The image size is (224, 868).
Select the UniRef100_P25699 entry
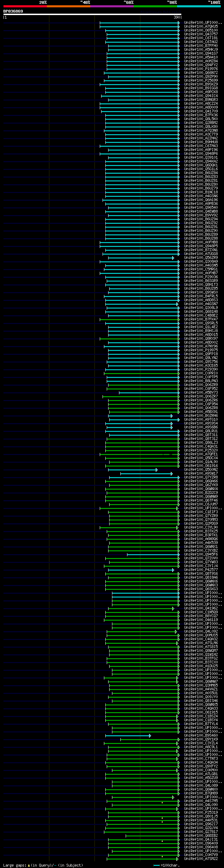click(x=201, y=80)
